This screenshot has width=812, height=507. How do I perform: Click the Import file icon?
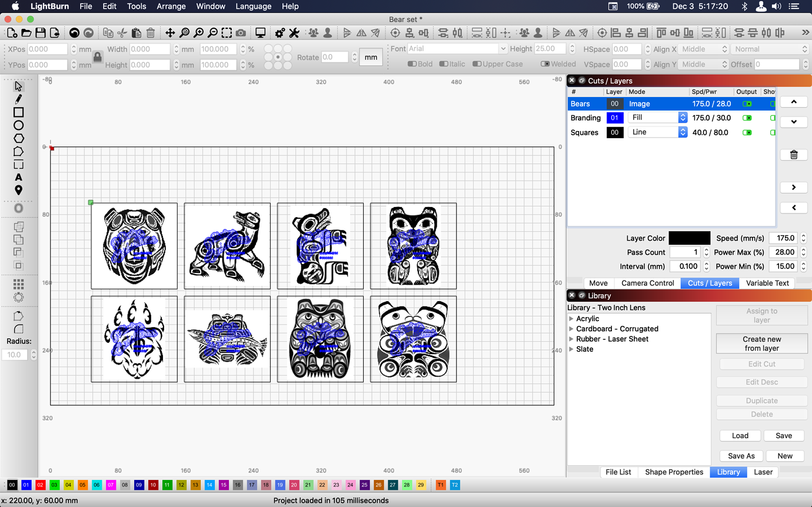55,33
